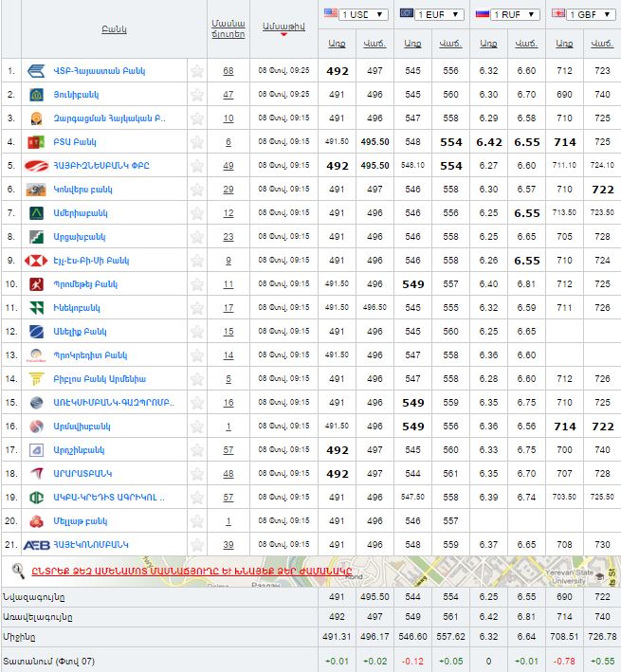Image resolution: width=621 pixels, height=672 pixels.
Task: Click the Ամերիաբանկ green logo icon
Action: [x=36, y=213]
